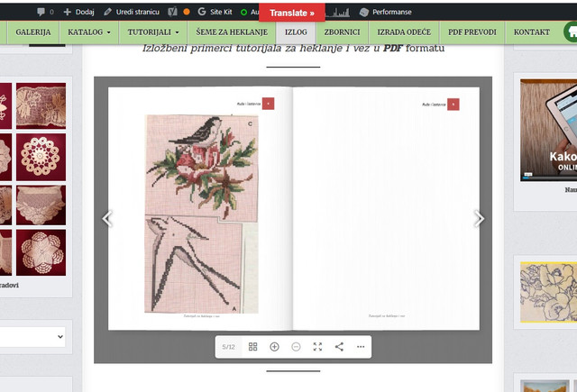Click the video progress bar
Screen dimensions: 577x392
(x=550, y=178)
